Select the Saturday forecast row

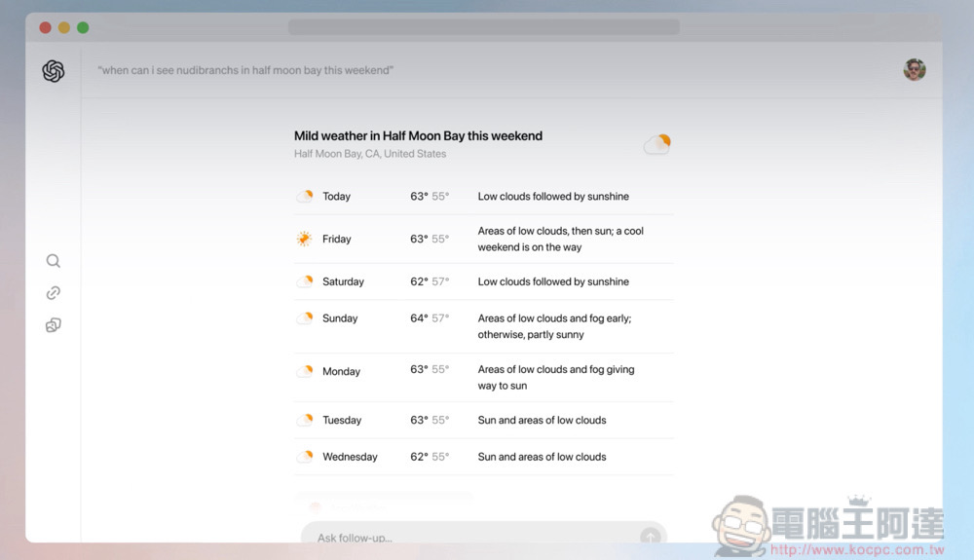point(483,281)
